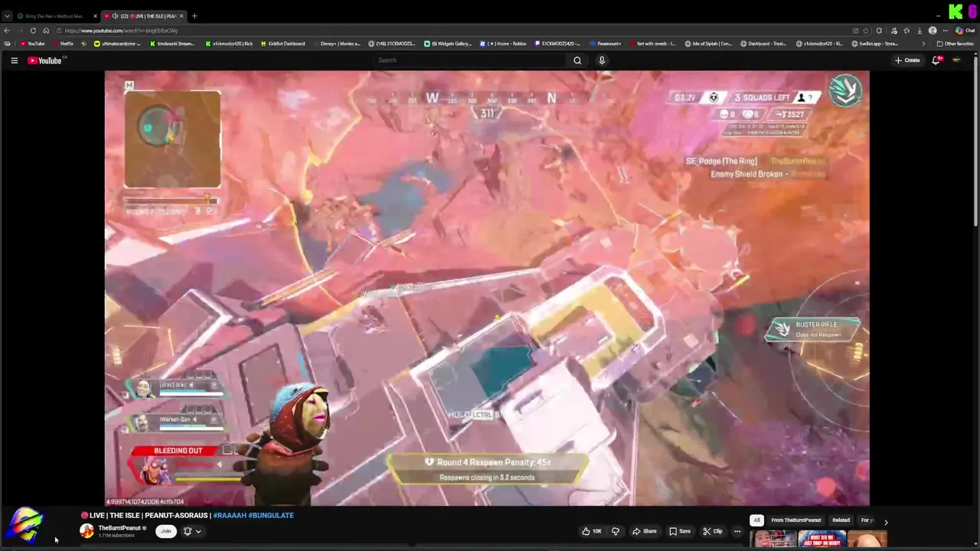Create a Clip of the stream
Screen dimensions: 980x551
point(713,531)
